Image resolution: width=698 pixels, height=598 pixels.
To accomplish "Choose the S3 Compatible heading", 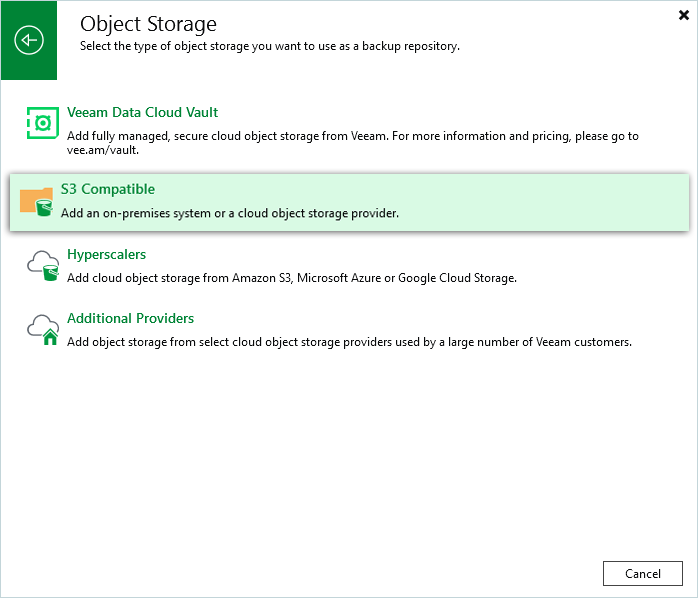I will pyautogui.click(x=108, y=189).
